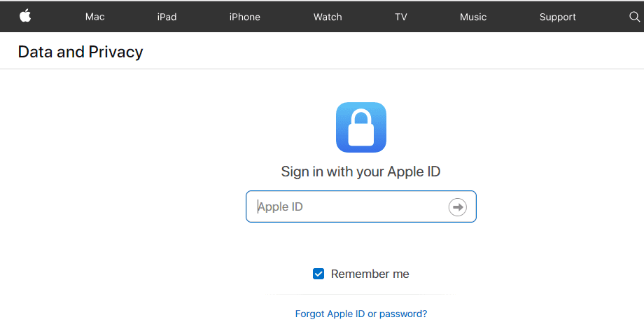The height and width of the screenshot is (329, 644).
Task: Open the Support page link
Action: pyautogui.click(x=558, y=17)
